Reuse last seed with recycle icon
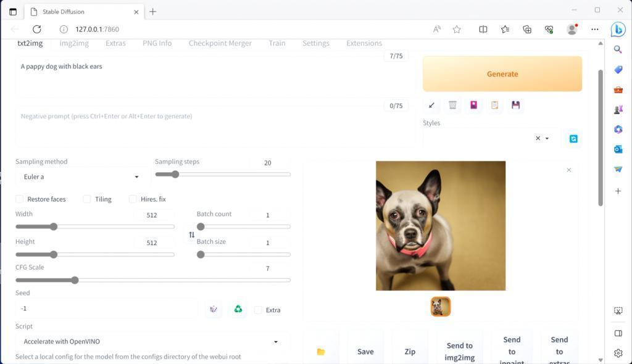 (238, 309)
